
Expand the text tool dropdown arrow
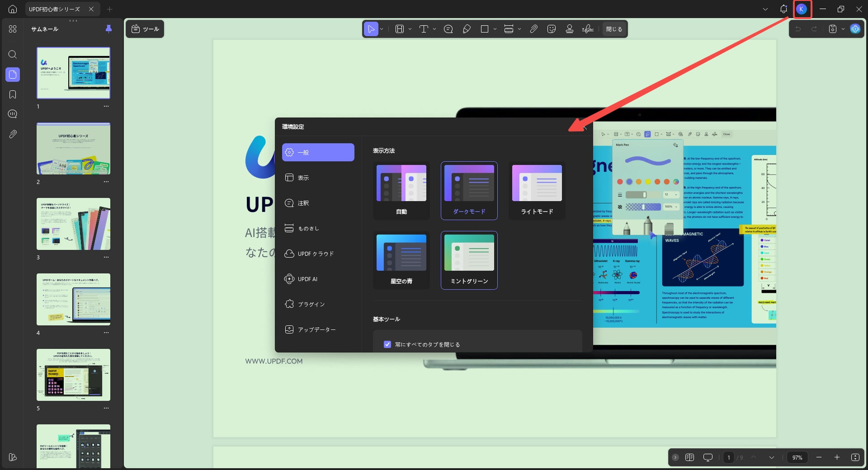pyautogui.click(x=434, y=29)
